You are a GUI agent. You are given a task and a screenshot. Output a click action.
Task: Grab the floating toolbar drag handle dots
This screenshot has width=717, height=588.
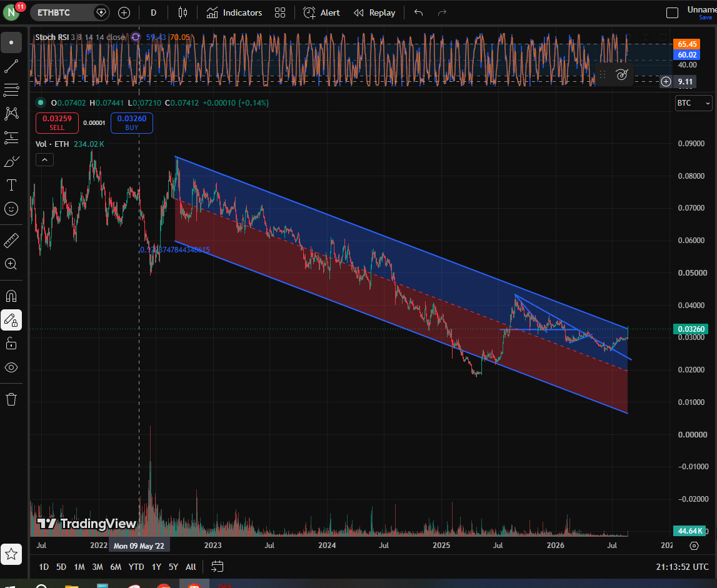pos(603,74)
